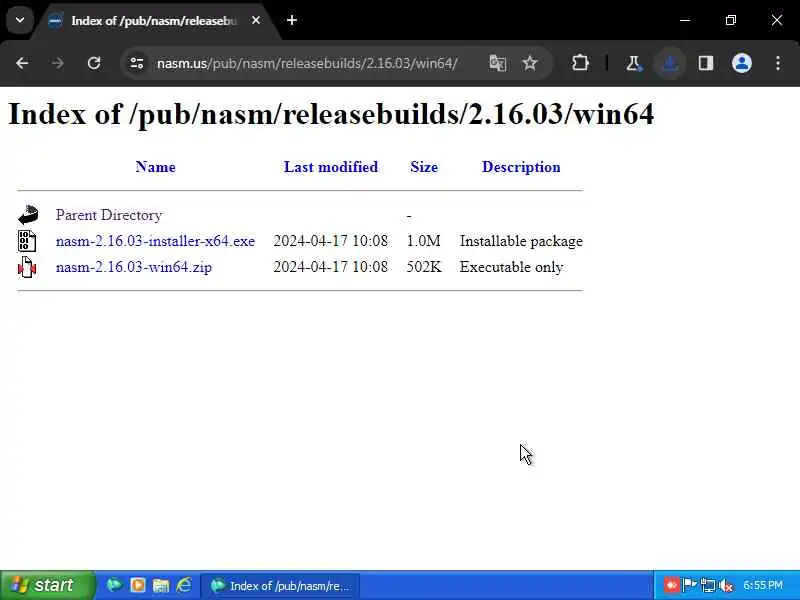Download nasm-2.16.03-installer-x64.exe
This screenshot has height=600, width=800.
point(155,241)
